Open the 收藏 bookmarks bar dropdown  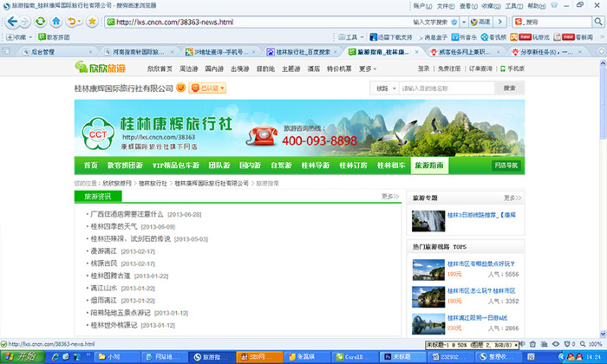[x=19, y=37]
